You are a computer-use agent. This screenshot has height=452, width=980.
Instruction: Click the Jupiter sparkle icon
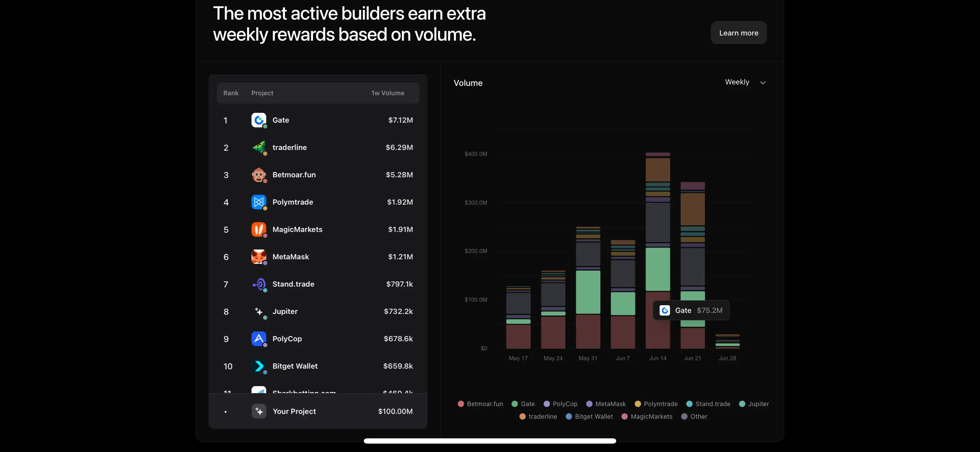click(259, 311)
